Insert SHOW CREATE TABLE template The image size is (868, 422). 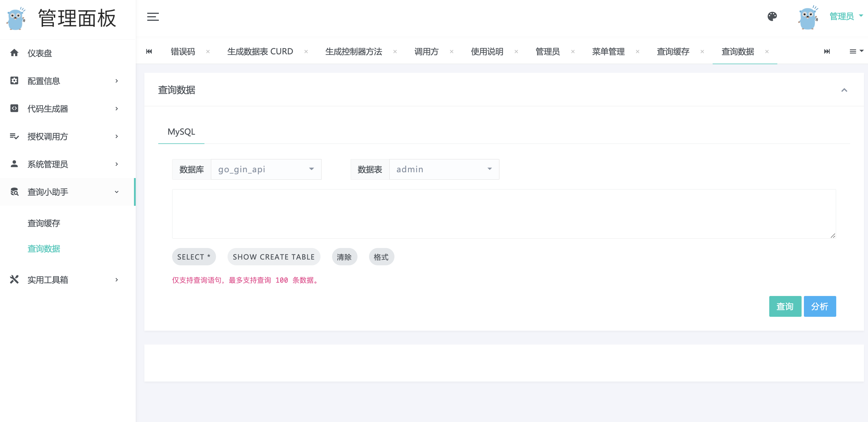(274, 257)
